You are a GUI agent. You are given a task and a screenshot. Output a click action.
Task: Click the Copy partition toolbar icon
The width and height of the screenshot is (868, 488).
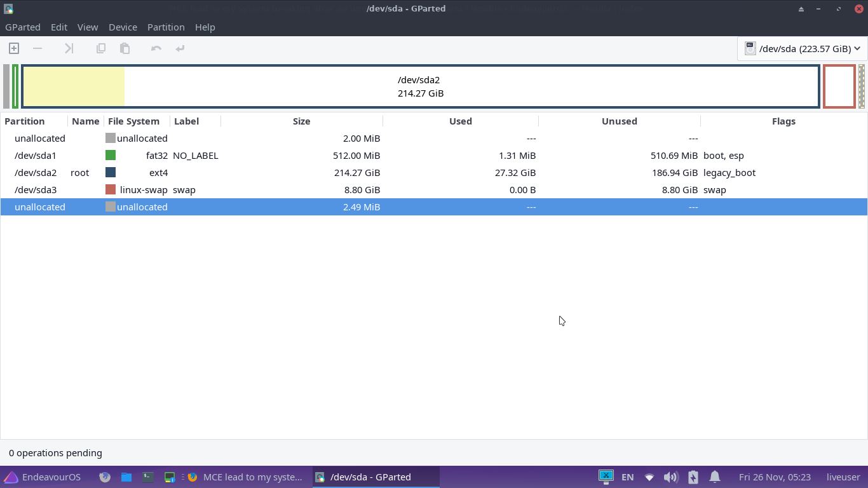pyautogui.click(x=100, y=48)
